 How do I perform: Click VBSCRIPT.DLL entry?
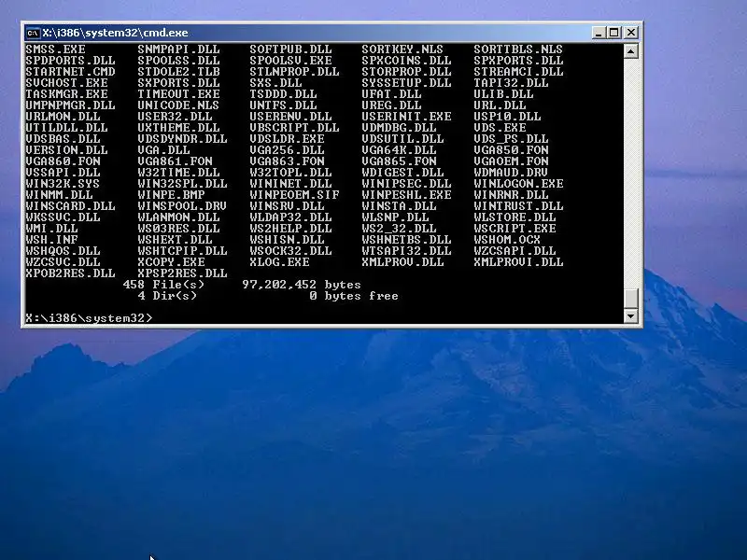[x=294, y=128]
